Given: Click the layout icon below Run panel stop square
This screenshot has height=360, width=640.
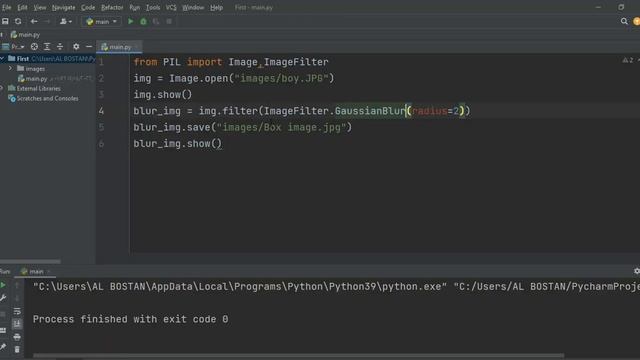Looking at the screenshot, I should tap(3, 331).
